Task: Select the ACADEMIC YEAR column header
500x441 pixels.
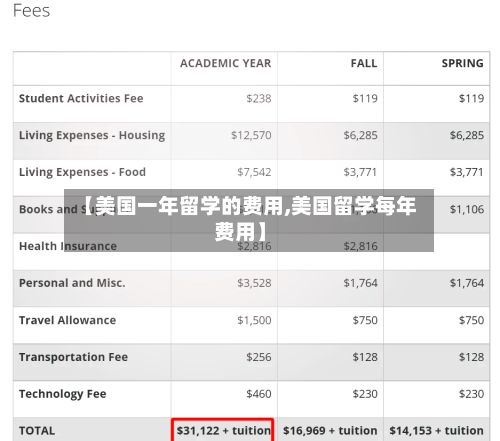Action: (x=226, y=63)
